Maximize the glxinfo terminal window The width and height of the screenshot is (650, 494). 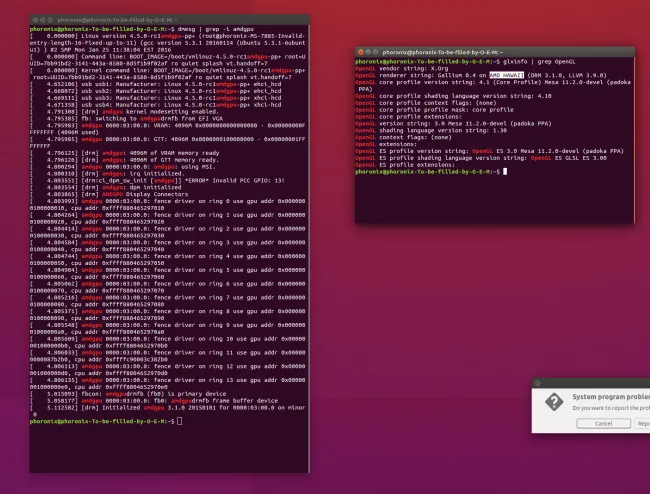[x=375, y=52]
